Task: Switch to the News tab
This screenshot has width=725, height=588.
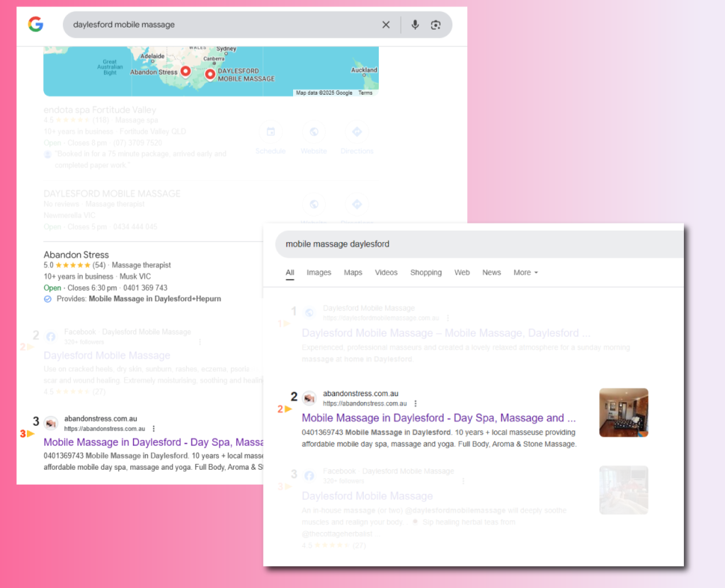Action: point(491,272)
